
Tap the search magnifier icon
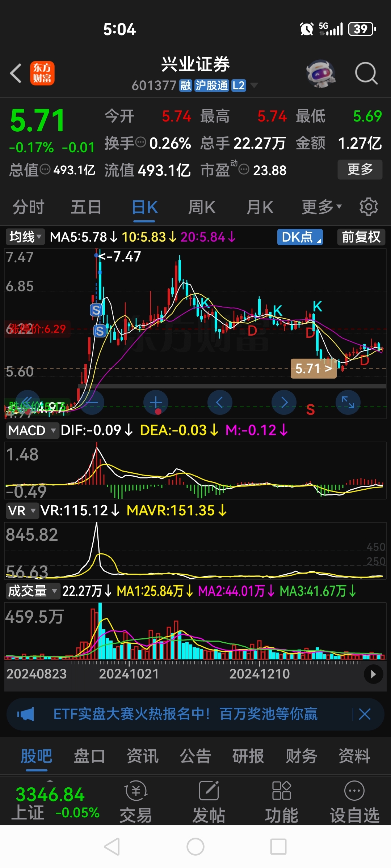[x=366, y=73]
